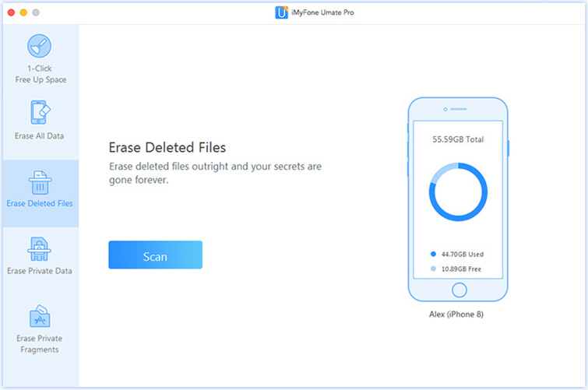Viewport: 588px width, 390px height.
Task: Click the Alex (iPhone 8) device name
Action: coord(456,314)
